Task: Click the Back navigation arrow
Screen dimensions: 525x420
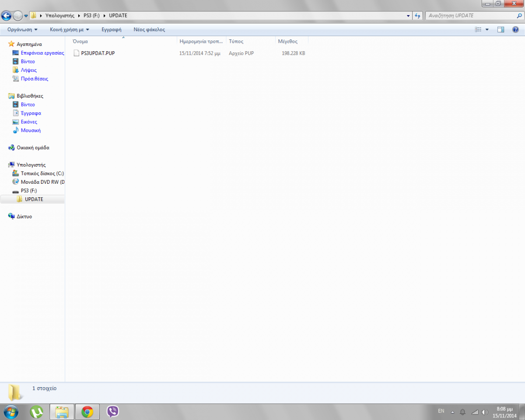Action: point(6,16)
